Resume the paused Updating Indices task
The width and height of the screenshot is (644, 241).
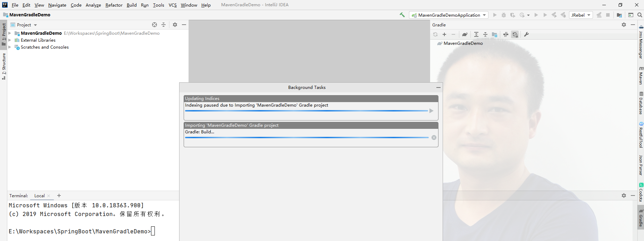coord(432,111)
